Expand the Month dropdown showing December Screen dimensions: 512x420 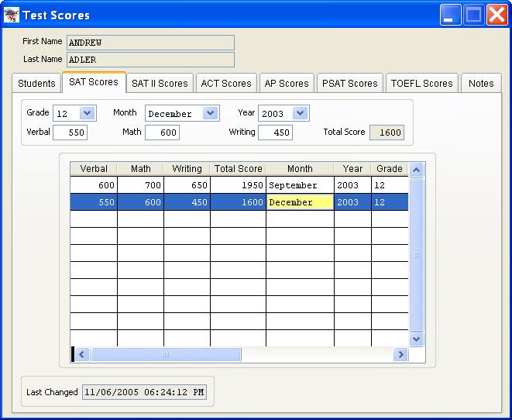210,113
